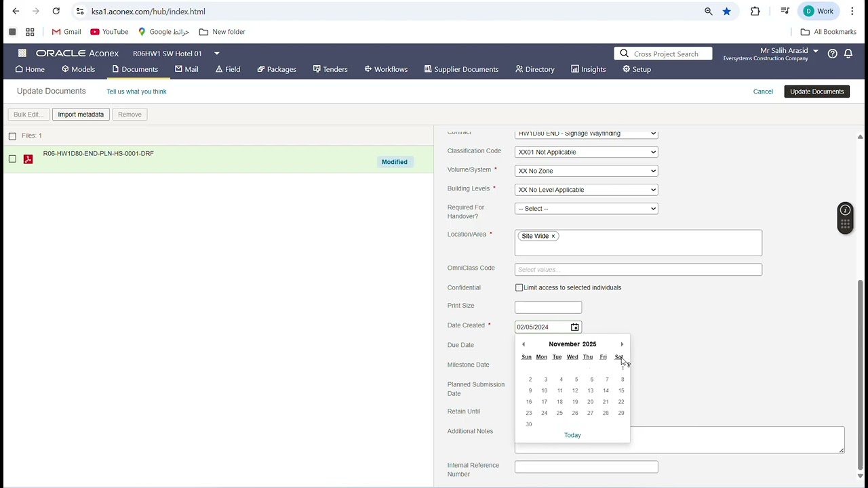
Task: Remove the Site Wide location tag
Action: pos(553,237)
